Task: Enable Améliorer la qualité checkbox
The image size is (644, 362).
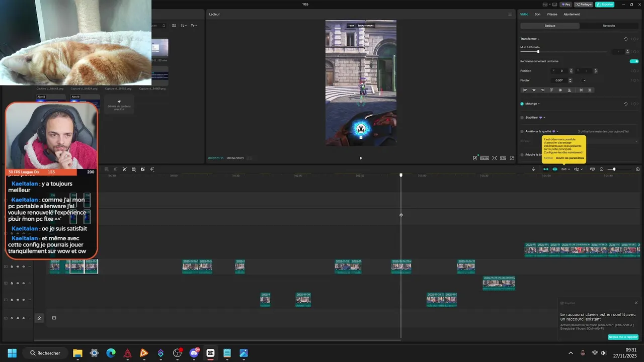Action: pos(522,131)
